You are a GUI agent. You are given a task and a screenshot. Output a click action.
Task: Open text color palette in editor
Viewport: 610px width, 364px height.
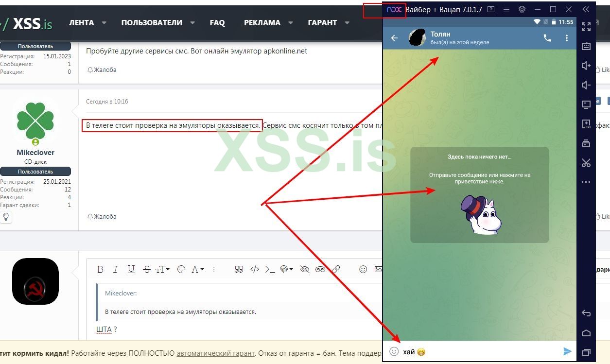pyautogui.click(x=181, y=269)
